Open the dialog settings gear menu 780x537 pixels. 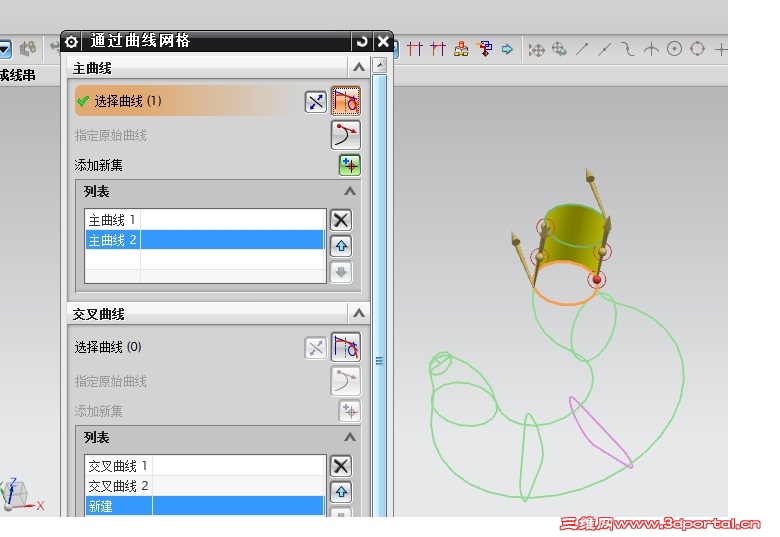tap(71, 42)
